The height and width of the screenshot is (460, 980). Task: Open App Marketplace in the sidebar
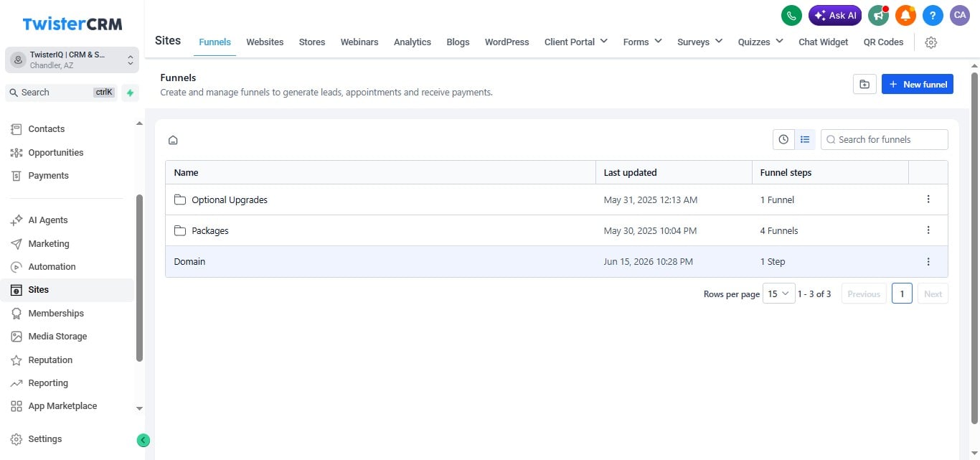(62, 406)
